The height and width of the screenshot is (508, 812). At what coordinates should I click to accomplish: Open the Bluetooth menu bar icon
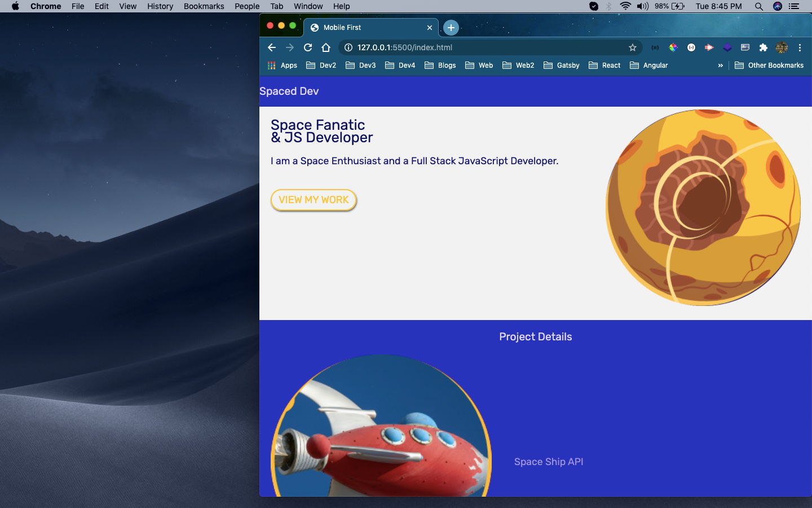tap(609, 6)
